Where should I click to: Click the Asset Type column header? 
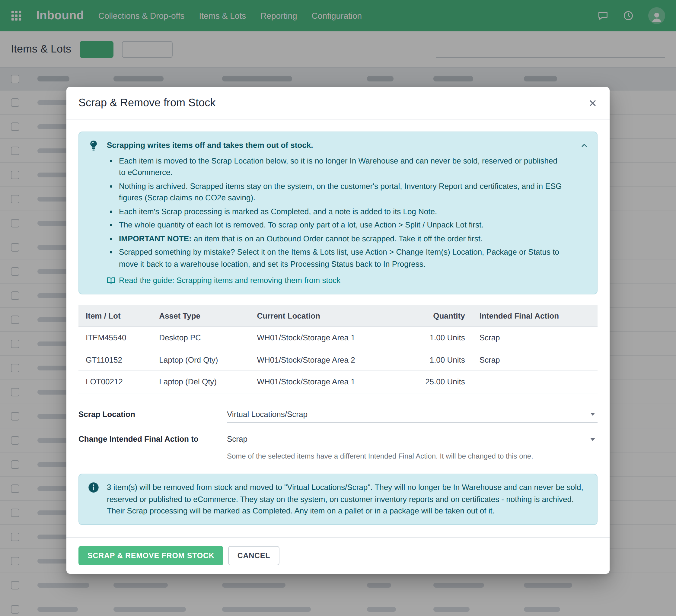180,316
